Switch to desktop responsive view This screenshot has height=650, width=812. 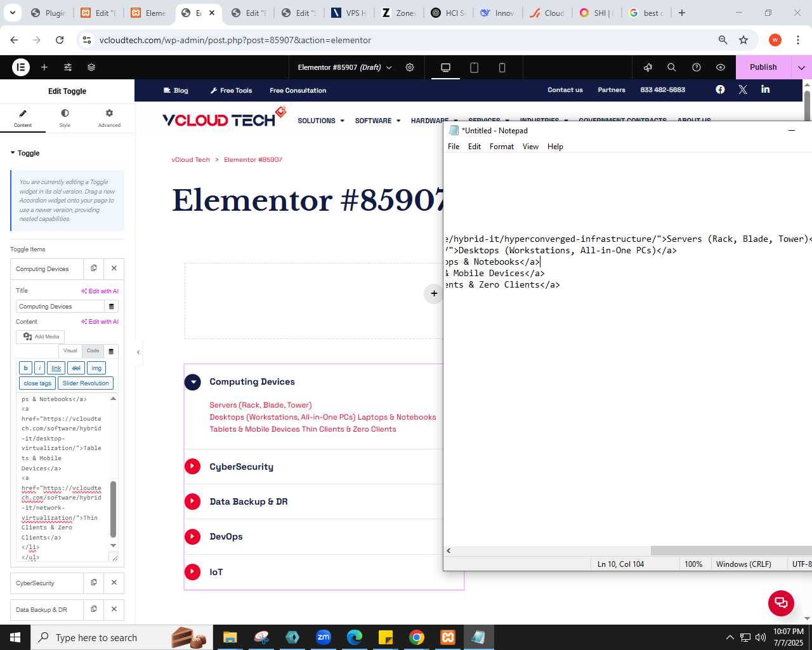(x=445, y=67)
